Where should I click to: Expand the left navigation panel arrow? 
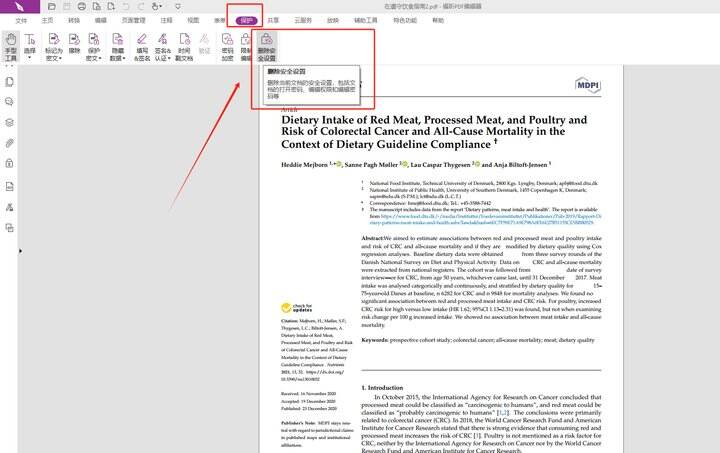click(20, 251)
